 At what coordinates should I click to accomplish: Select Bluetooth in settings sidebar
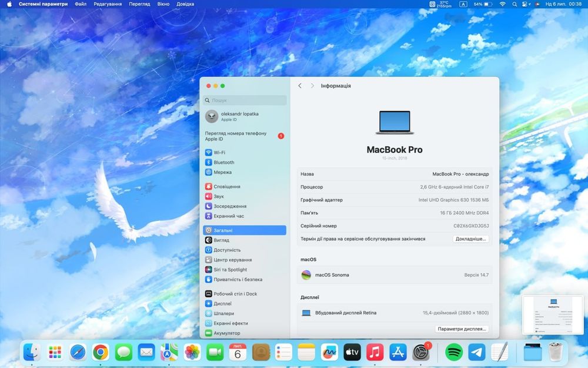(245, 163)
